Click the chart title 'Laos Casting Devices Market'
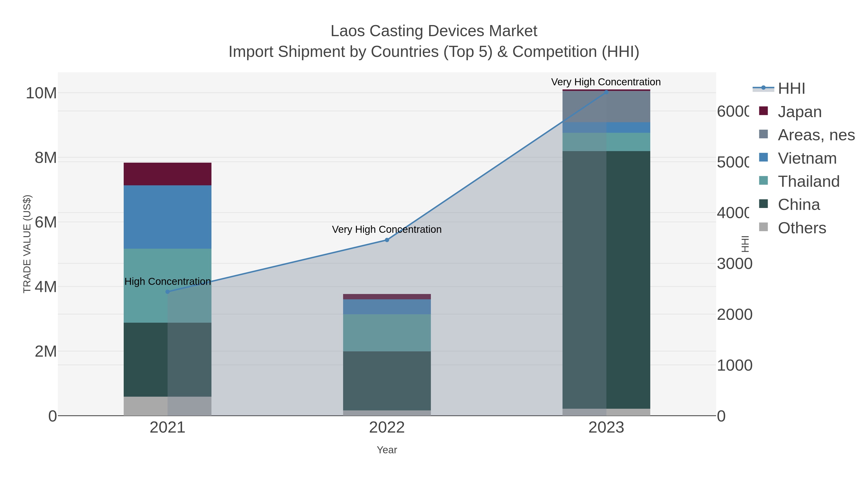This screenshot has height=488, width=868. click(x=434, y=31)
